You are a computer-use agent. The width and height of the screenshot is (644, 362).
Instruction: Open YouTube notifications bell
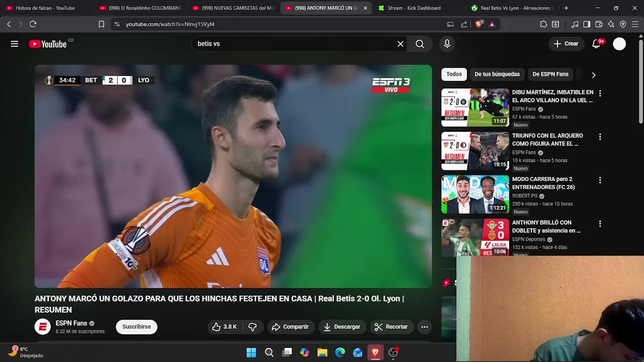click(596, 44)
